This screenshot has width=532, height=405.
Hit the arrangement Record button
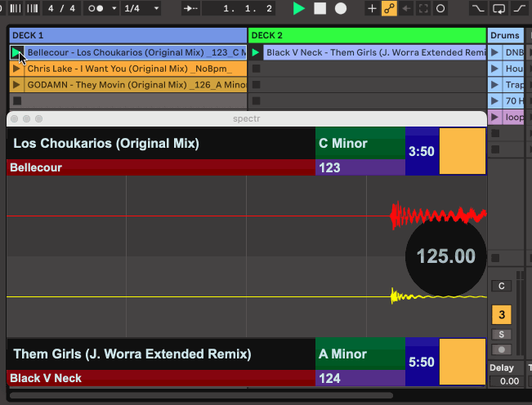coord(341,8)
